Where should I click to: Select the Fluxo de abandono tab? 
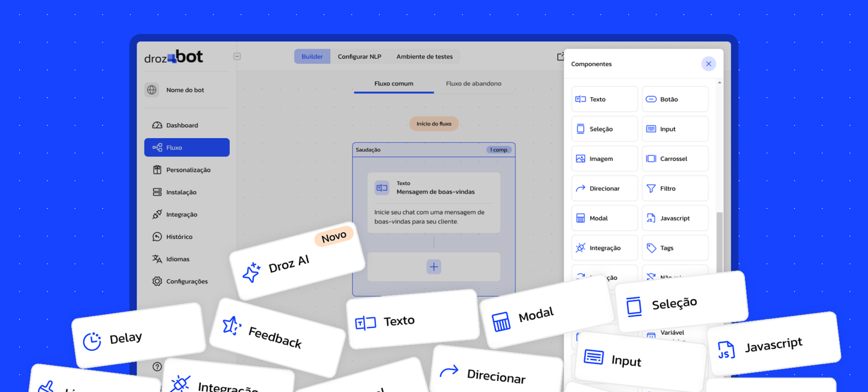pos(473,84)
